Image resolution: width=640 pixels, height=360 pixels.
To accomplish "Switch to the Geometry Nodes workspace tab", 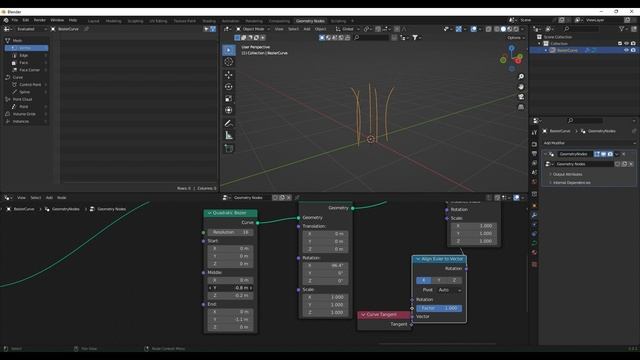I will [310, 21].
